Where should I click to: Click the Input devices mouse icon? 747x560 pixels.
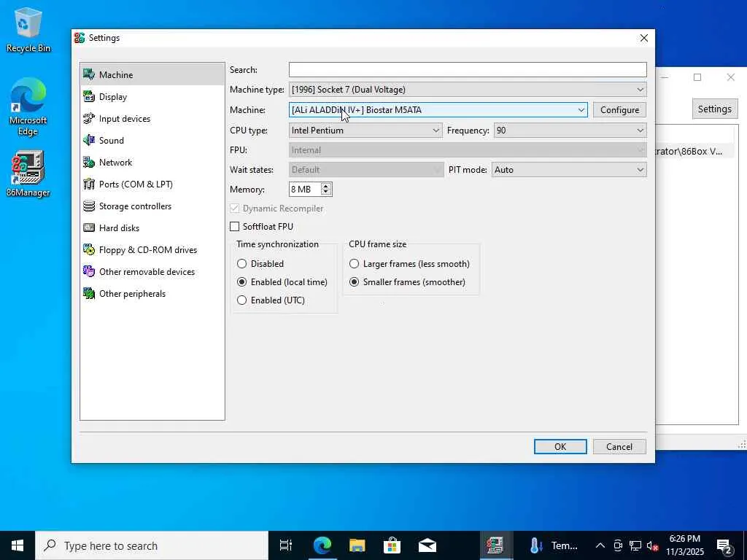coord(88,118)
